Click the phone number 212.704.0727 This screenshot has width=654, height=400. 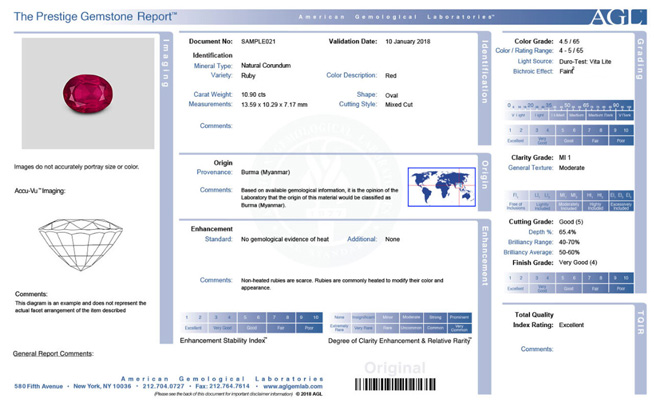(164, 386)
